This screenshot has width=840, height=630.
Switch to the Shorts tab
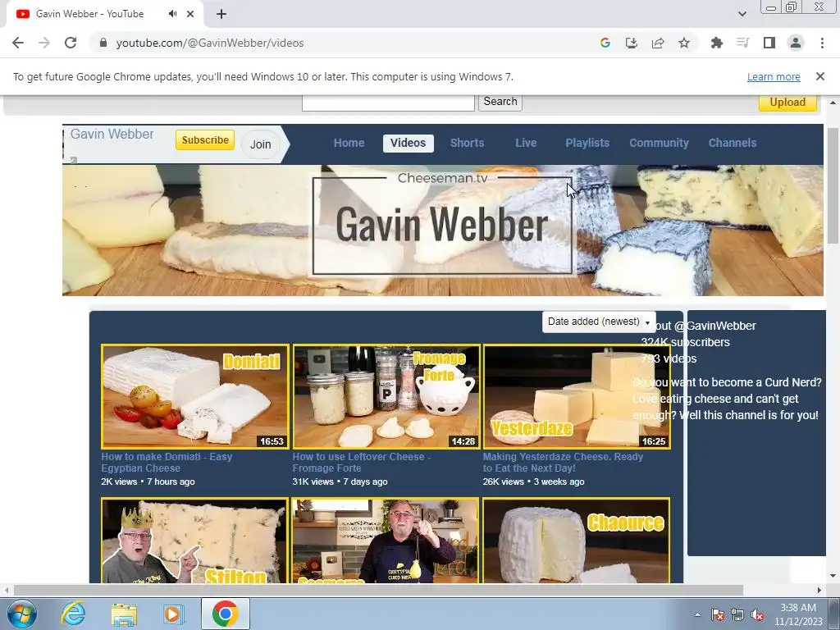pyautogui.click(x=467, y=143)
